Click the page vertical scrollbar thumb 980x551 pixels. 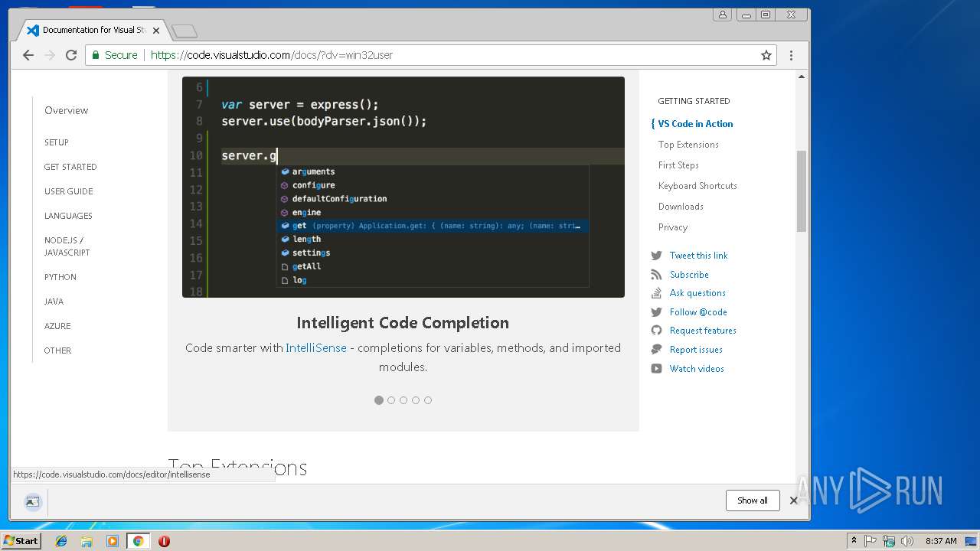(x=802, y=191)
